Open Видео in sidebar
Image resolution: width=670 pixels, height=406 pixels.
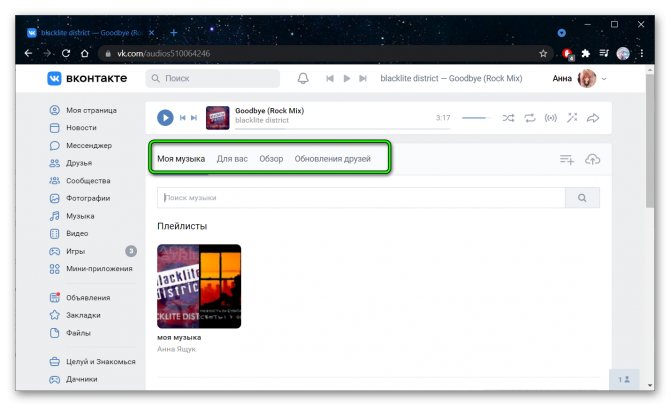click(69, 234)
